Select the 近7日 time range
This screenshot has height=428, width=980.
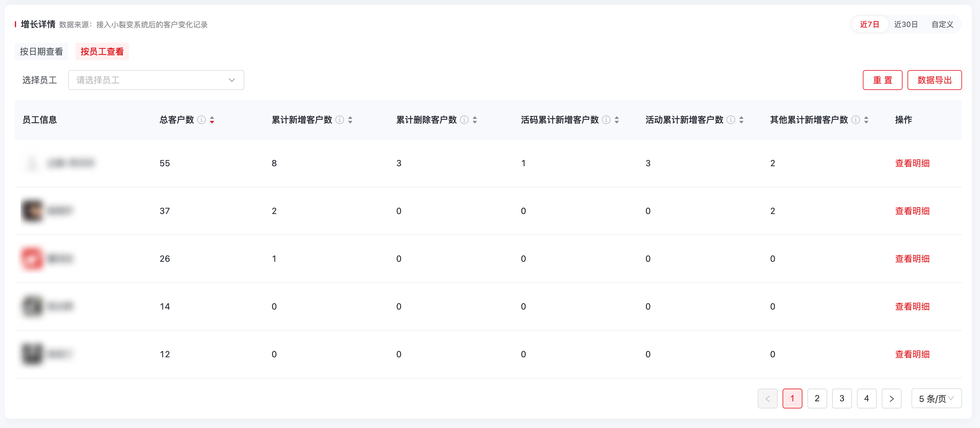coord(869,25)
